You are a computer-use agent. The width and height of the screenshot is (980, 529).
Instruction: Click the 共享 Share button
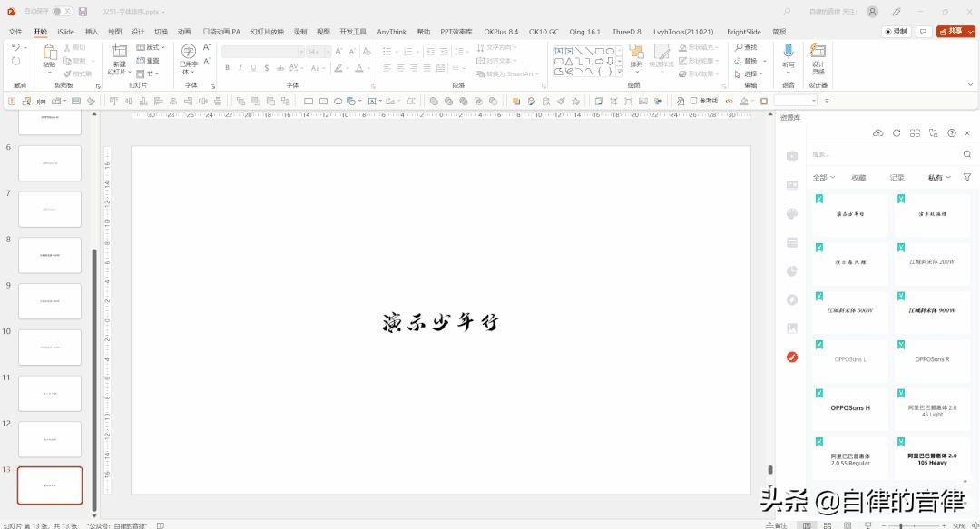coord(955,31)
